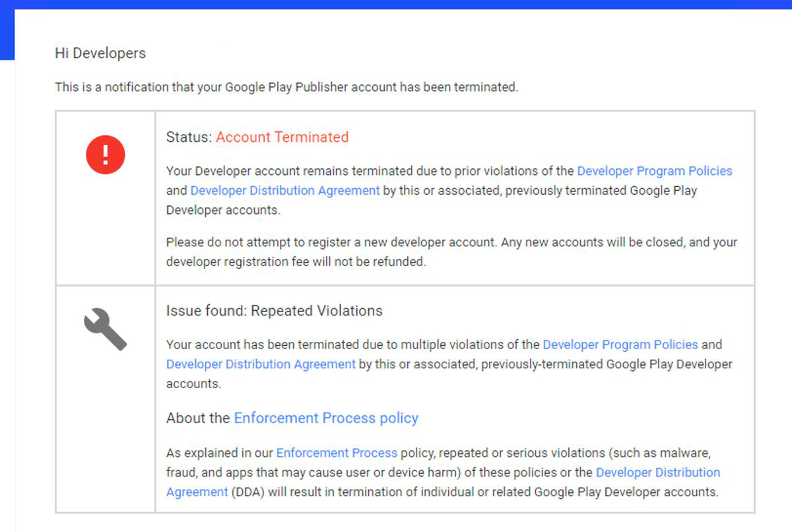The image size is (792, 532).
Task: Click the Hi Developers greeting
Action: [x=100, y=53]
